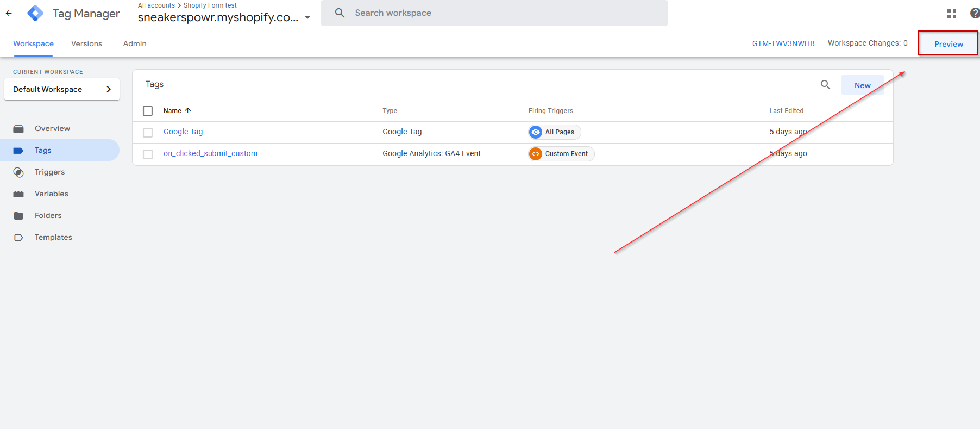Click the Type column header

pyautogui.click(x=390, y=110)
